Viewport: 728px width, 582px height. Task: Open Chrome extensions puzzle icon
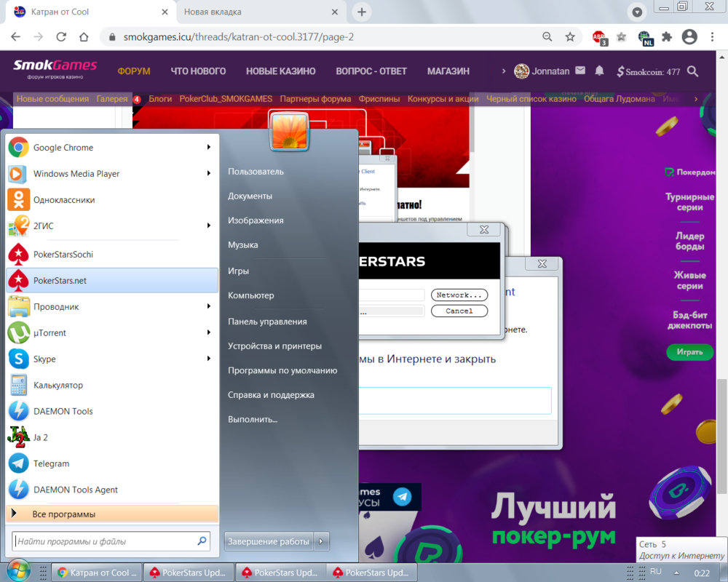(x=667, y=36)
